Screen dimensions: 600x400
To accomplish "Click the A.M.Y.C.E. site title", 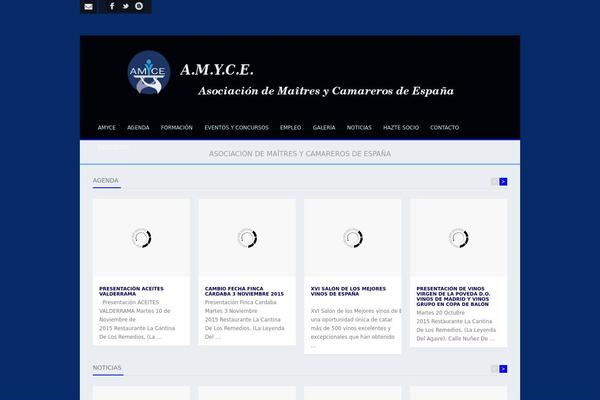I will [217, 70].
